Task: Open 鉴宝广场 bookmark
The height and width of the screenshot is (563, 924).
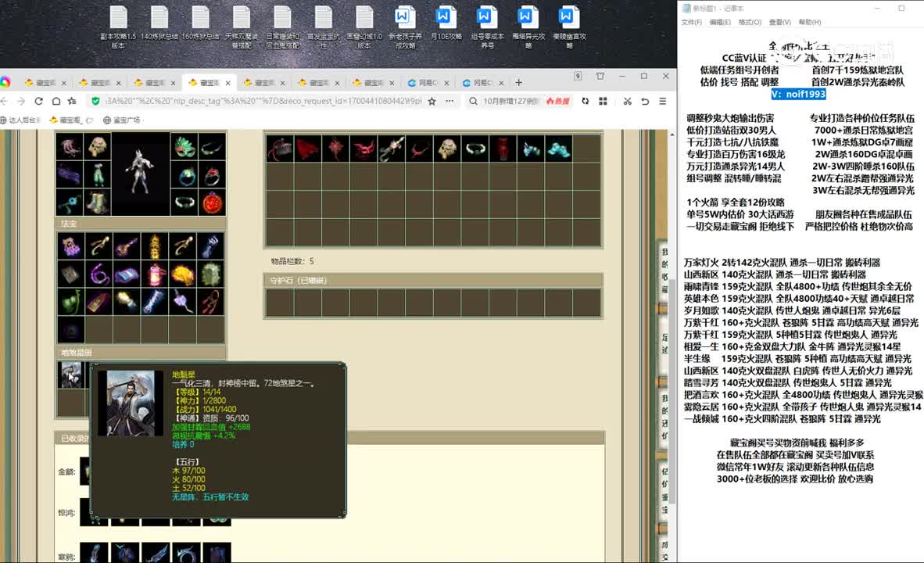Action: [123, 120]
